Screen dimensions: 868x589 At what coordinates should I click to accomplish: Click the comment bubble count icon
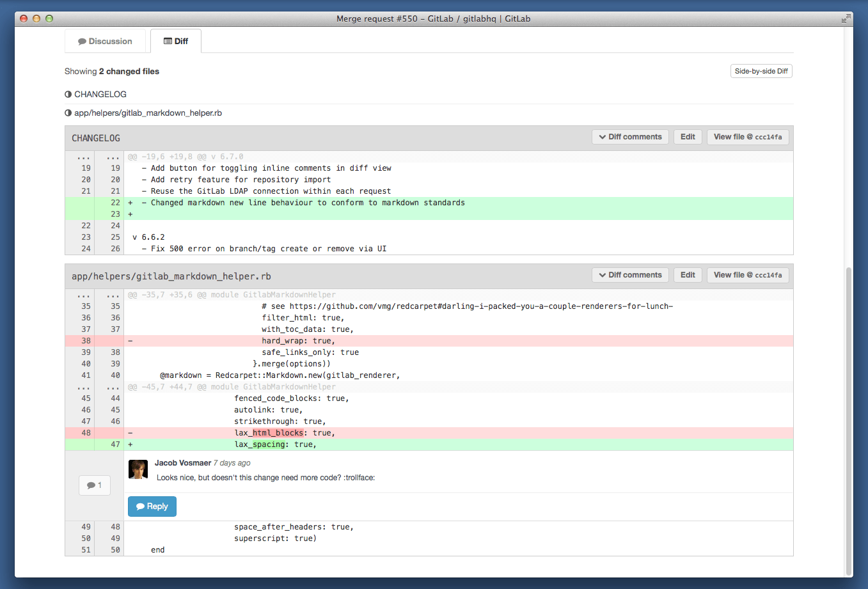point(95,485)
